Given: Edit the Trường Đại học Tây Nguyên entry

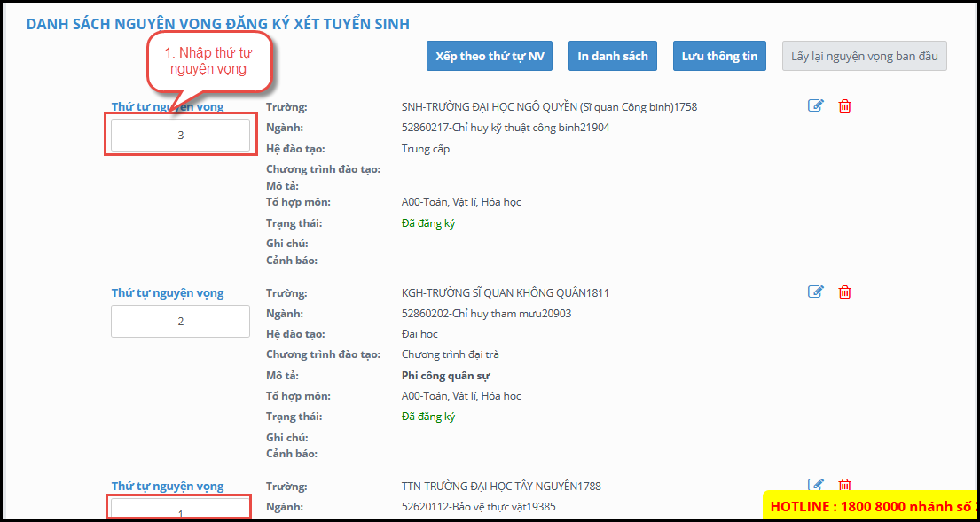Looking at the screenshot, I should click(816, 485).
